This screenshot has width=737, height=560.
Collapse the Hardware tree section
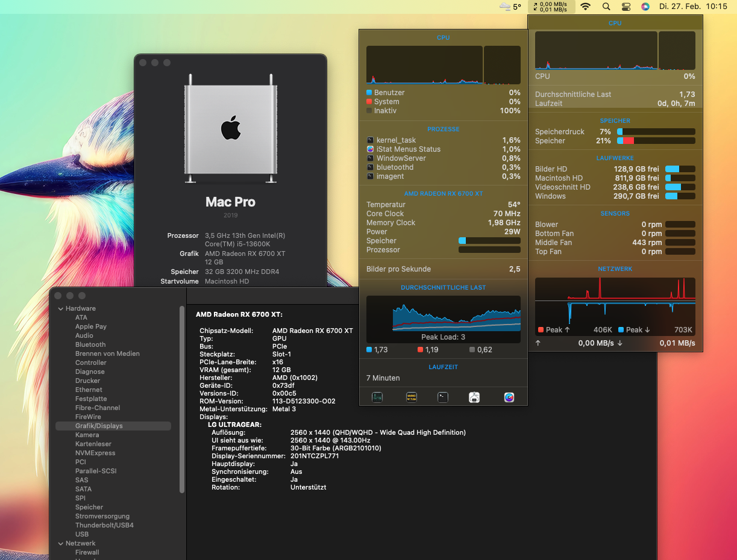60,308
